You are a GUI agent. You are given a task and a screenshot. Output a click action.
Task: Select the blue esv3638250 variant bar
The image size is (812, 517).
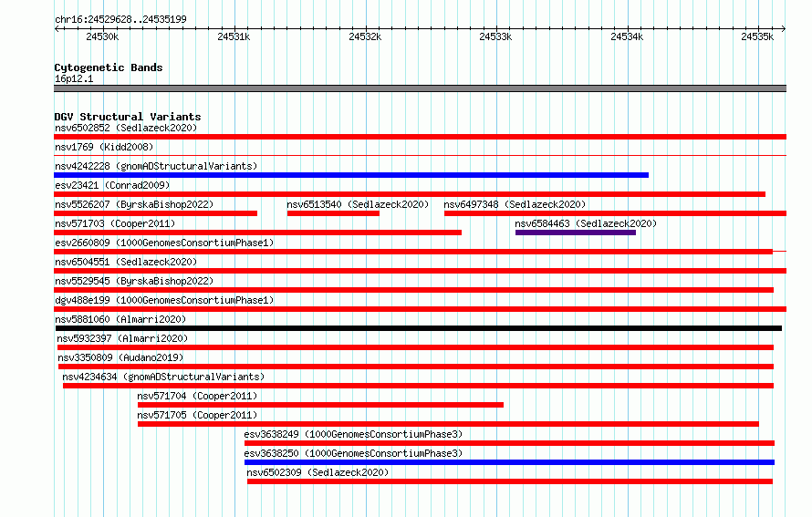point(510,462)
